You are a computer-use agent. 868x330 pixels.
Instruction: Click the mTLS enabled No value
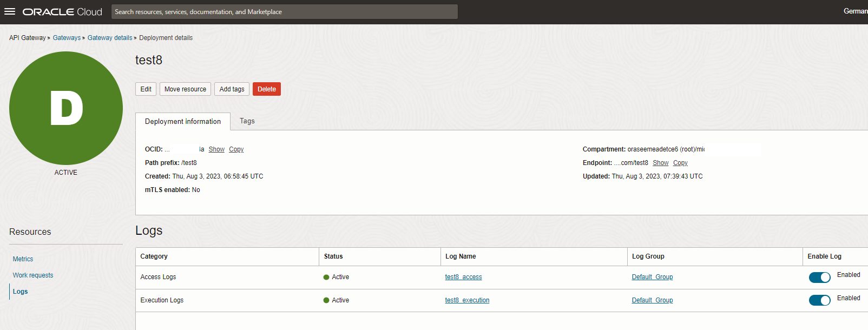[196, 190]
